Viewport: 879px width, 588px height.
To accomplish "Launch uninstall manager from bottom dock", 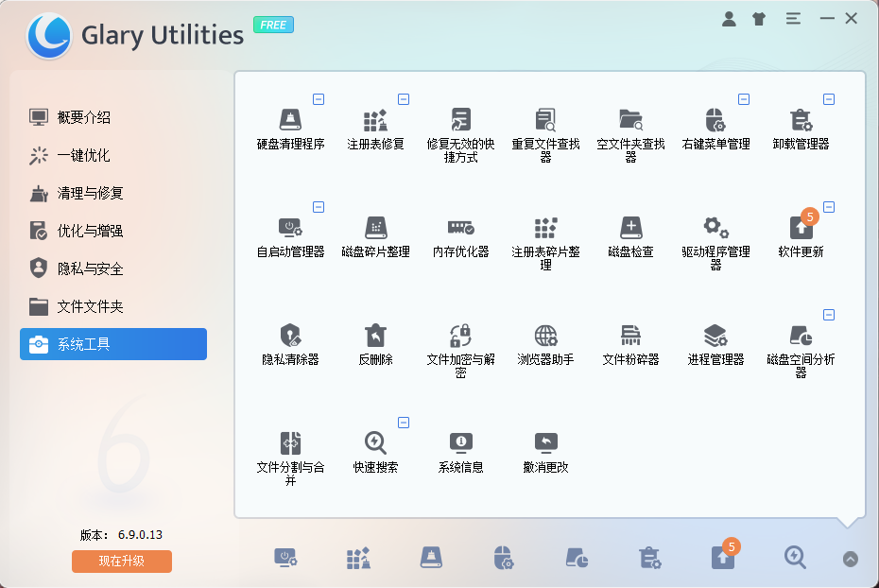I will (x=649, y=559).
